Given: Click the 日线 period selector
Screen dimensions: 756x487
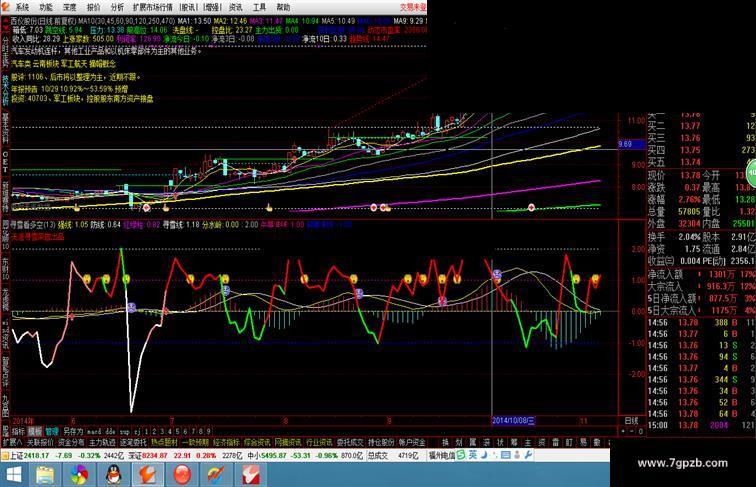Looking at the screenshot, I should tap(631, 420).
